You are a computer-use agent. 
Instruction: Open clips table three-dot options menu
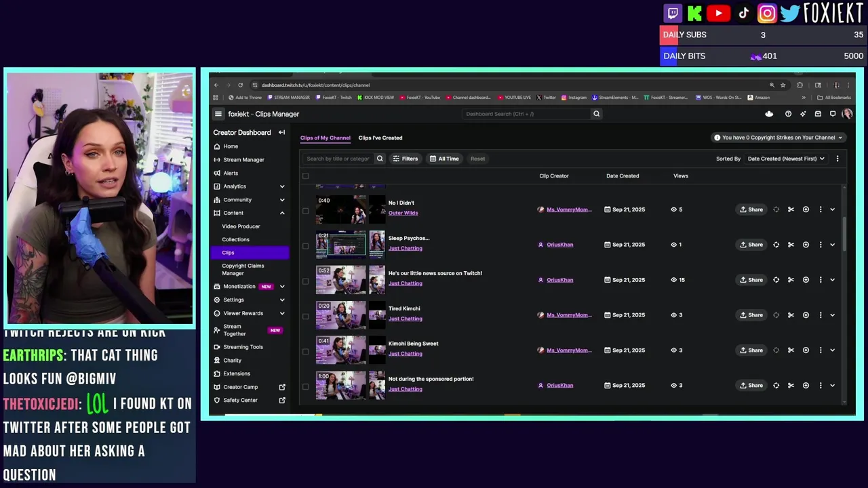[x=837, y=159]
